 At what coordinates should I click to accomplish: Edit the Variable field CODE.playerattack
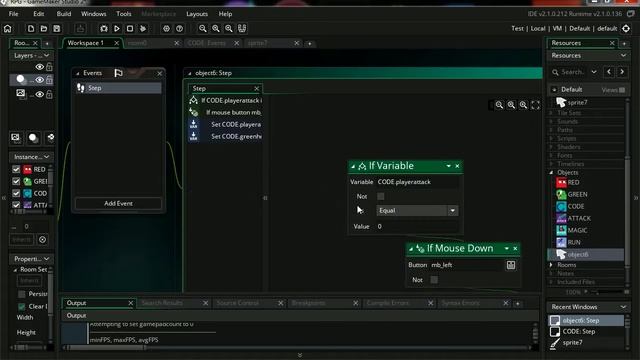click(417, 182)
